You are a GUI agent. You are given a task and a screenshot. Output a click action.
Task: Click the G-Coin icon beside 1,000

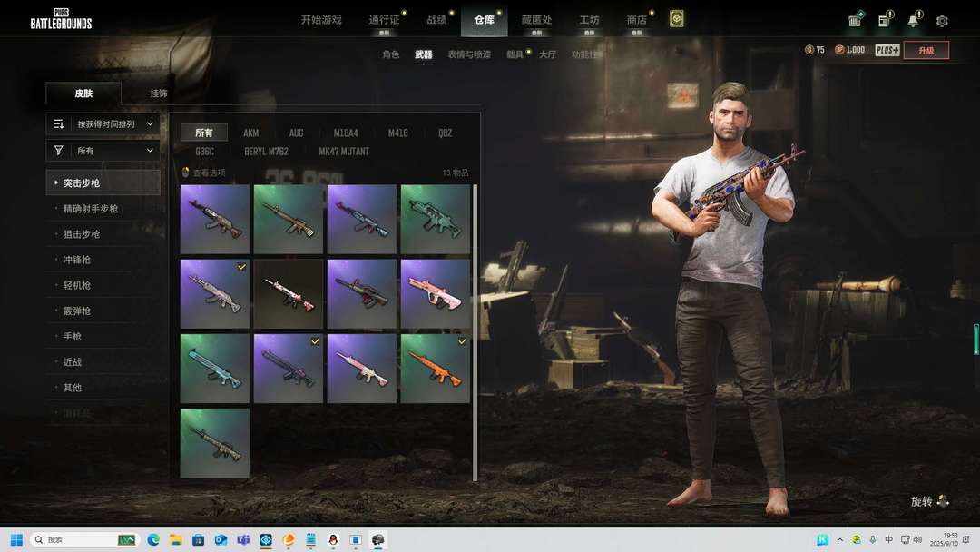839,49
